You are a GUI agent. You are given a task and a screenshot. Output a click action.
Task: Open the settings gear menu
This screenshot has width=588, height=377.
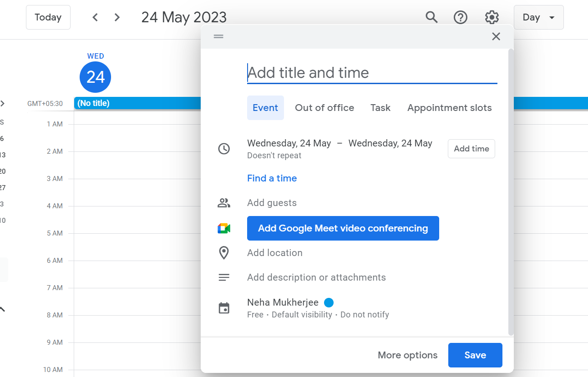[492, 17]
